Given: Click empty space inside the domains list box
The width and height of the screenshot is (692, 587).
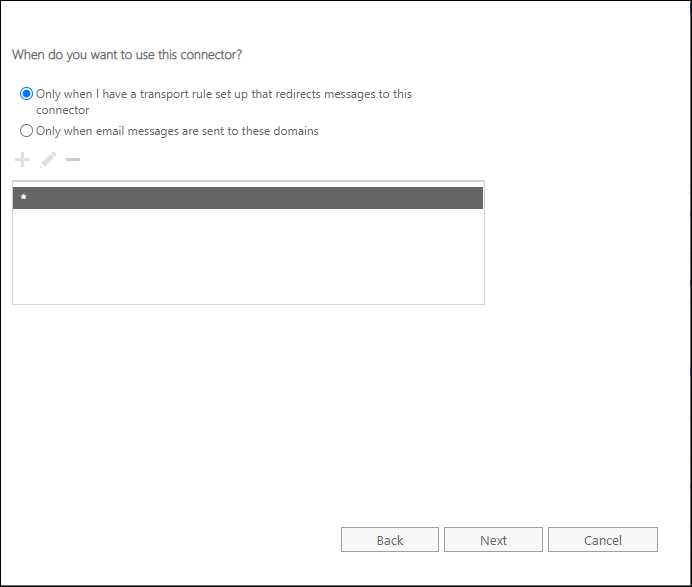Looking at the screenshot, I should pos(248,255).
